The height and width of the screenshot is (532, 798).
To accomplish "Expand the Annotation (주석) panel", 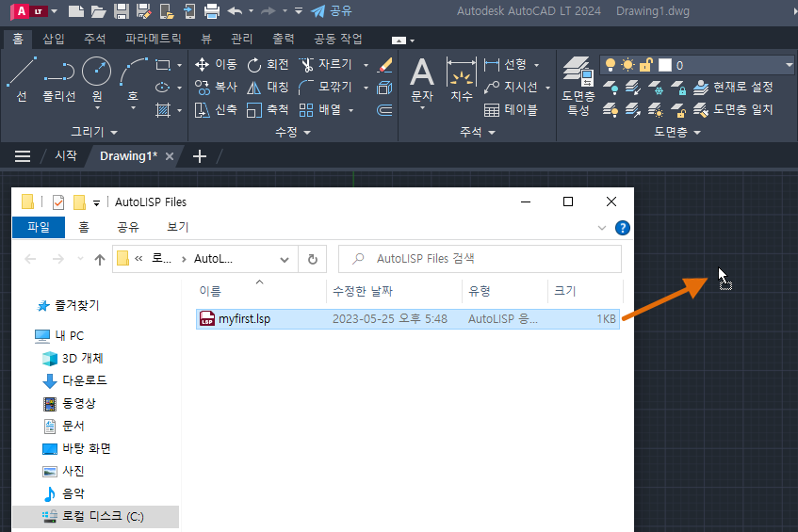I will point(478,132).
